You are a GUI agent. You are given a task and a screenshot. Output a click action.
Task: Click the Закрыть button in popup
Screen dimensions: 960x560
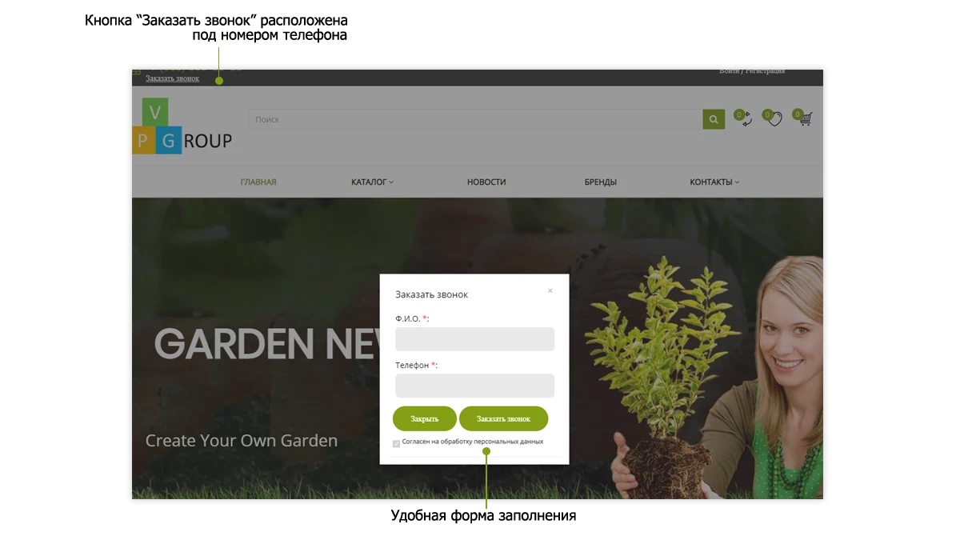point(425,418)
